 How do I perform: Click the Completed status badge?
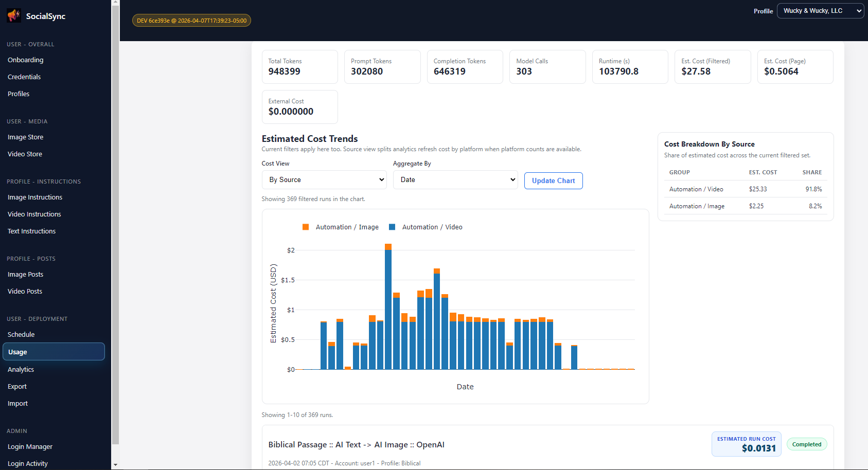[x=806, y=444]
